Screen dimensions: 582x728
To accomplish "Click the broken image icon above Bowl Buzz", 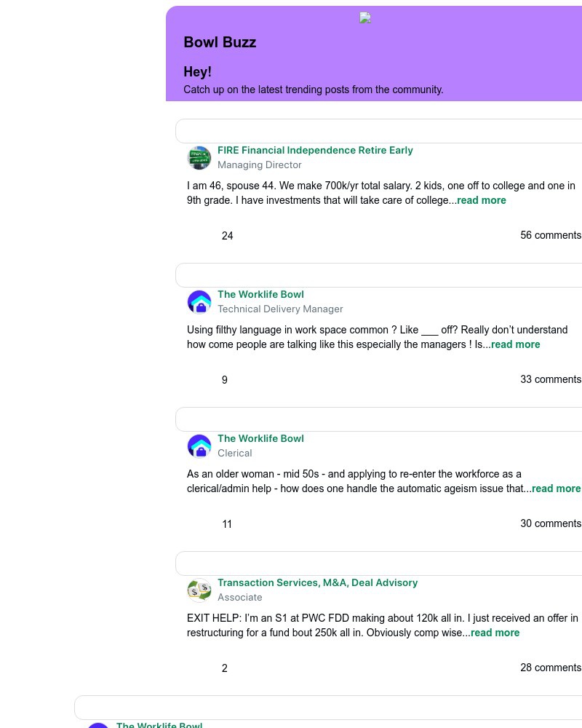I will 365,17.
